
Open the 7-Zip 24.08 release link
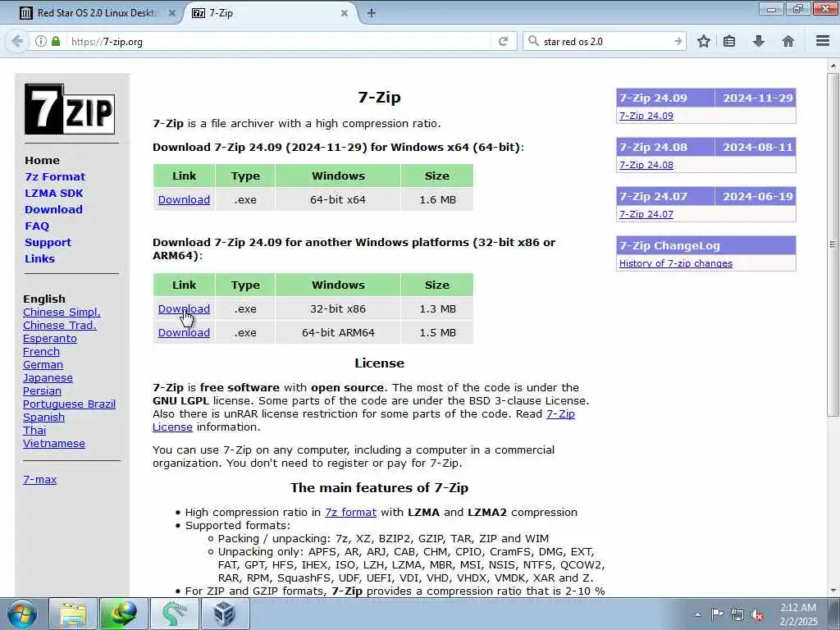pos(646,165)
